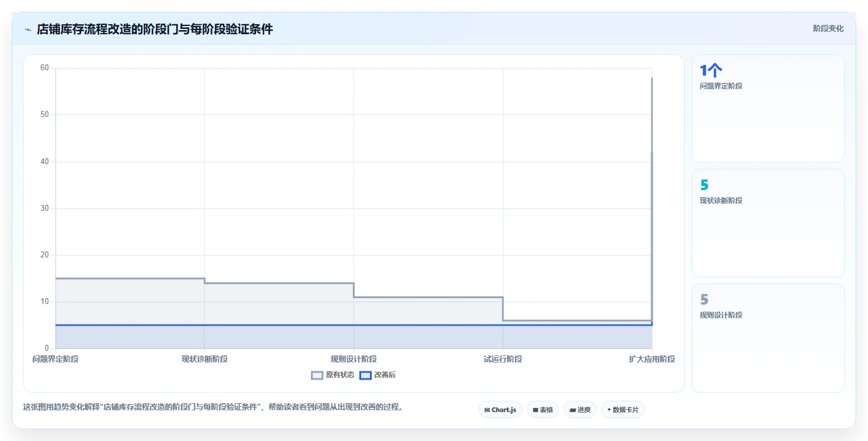This screenshot has width=868, height=441.
Task: Click the lightning icon beside the title
Action: click(x=28, y=29)
